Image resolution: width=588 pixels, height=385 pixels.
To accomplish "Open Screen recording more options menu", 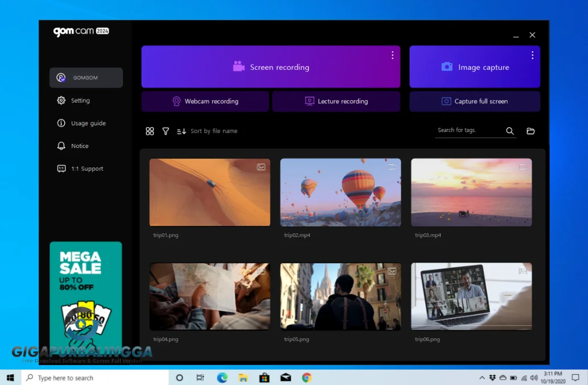I will click(x=392, y=55).
